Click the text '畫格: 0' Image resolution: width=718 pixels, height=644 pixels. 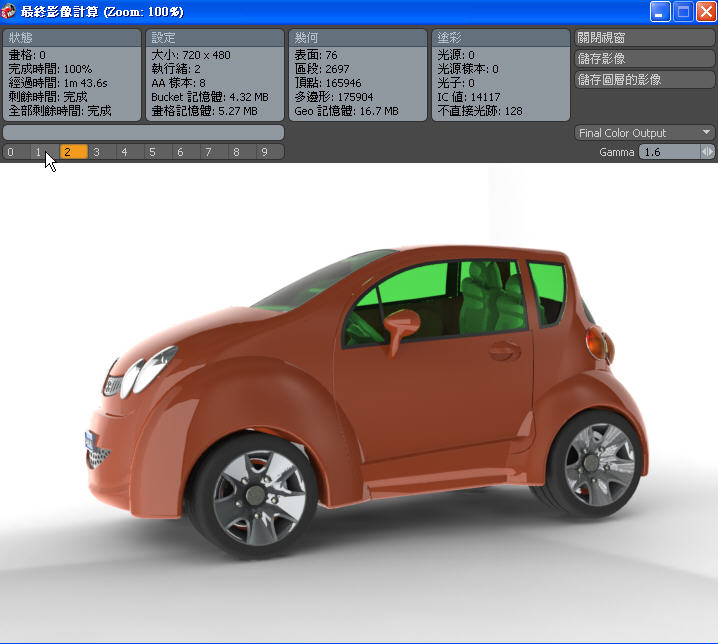[27, 55]
